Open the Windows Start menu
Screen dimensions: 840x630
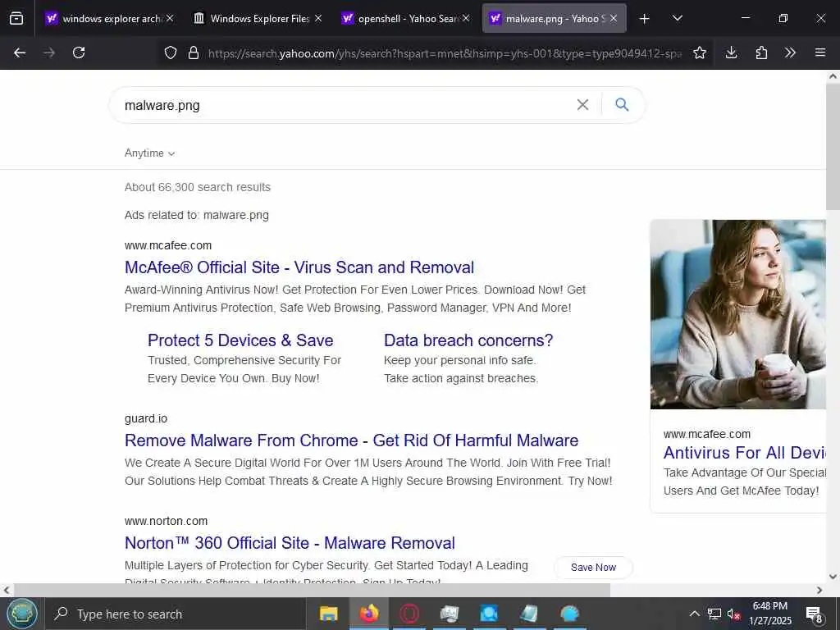[x=22, y=614]
